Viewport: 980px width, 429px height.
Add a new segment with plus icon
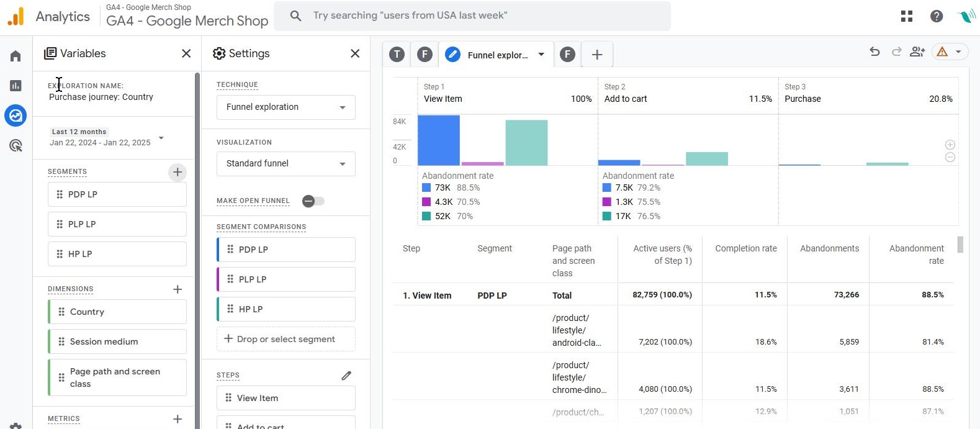click(178, 172)
